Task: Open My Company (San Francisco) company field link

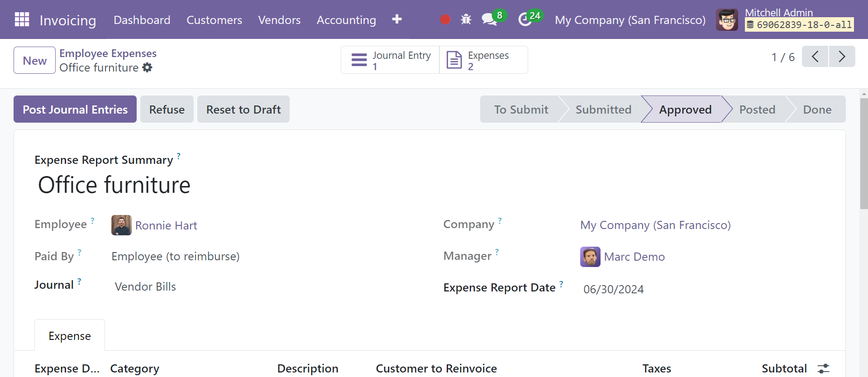Action: pos(656,225)
